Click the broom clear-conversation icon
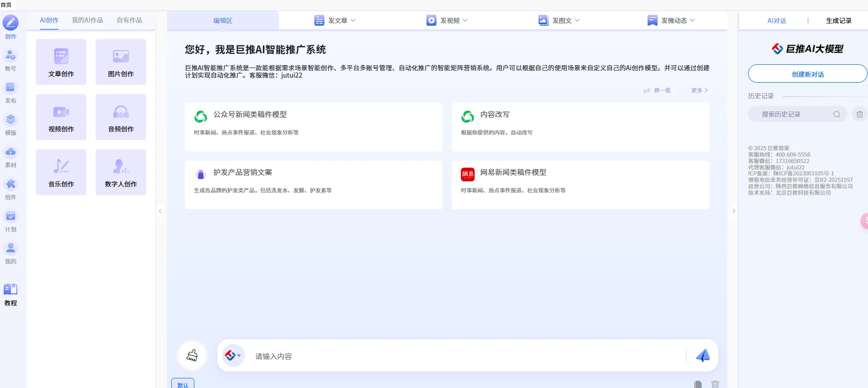The image size is (868, 388). [192, 355]
